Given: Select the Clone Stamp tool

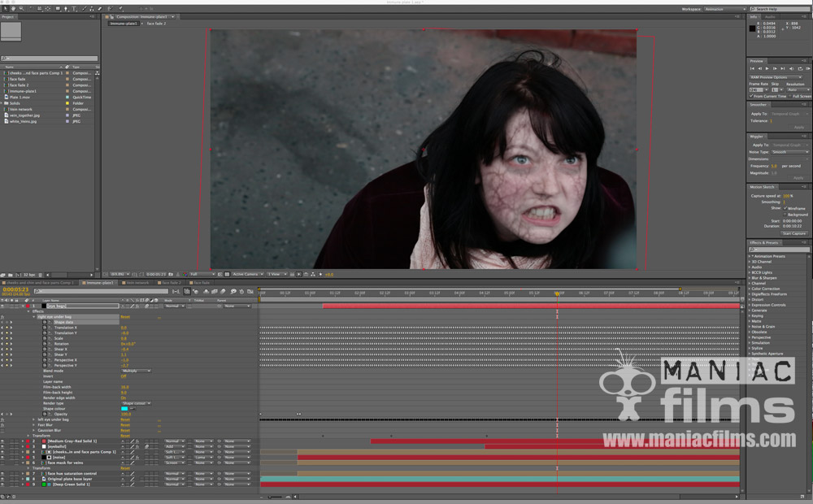Looking at the screenshot, I should 91,9.
